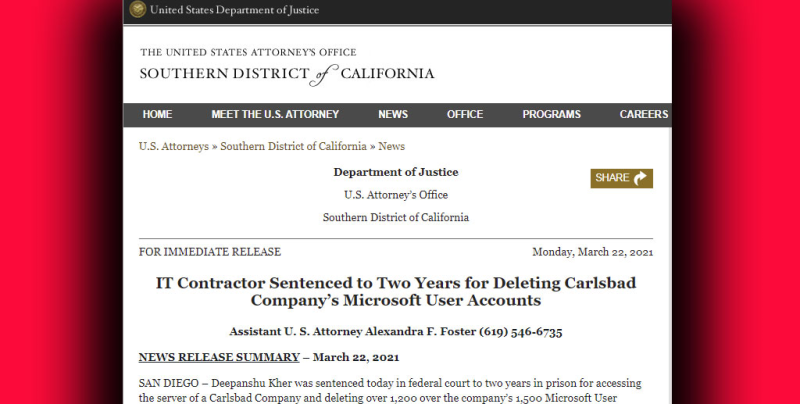The height and width of the screenshot is (404, 800).
Task: Click the Department of Justice seal icon
Action: pyautogui.click(x=137, y=10)
